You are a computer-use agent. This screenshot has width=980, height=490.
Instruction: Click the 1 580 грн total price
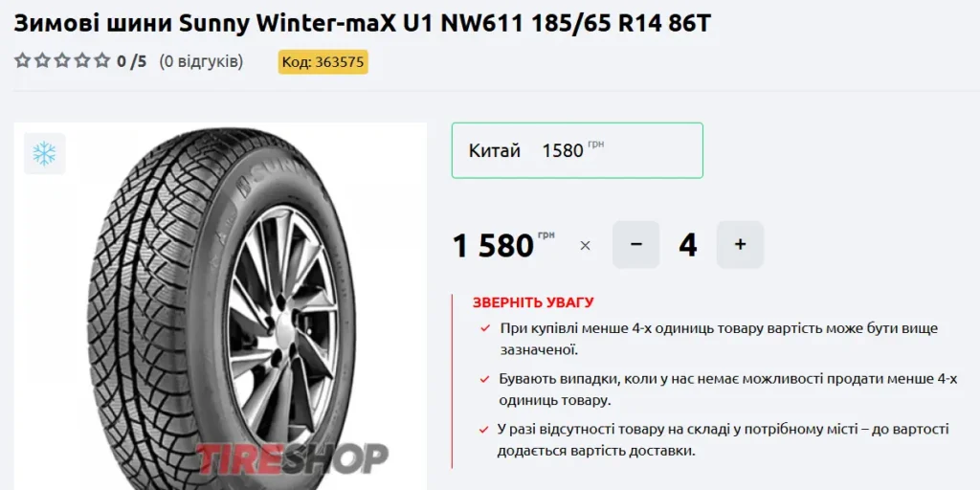503,246
